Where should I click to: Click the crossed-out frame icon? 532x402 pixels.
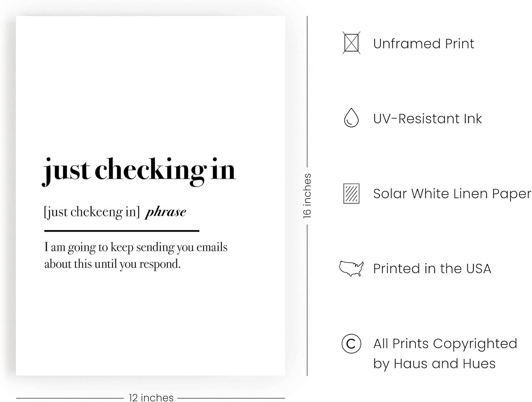click(351, 43)
